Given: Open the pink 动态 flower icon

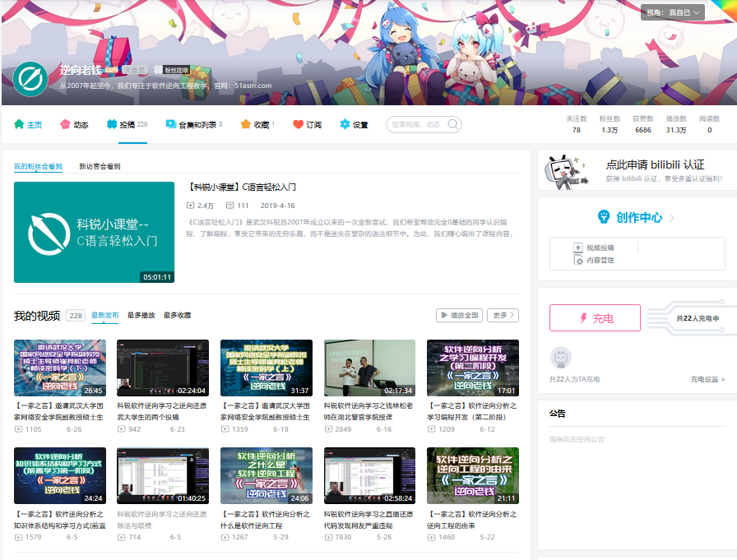Looking at the screenshot, I should 65,124.
